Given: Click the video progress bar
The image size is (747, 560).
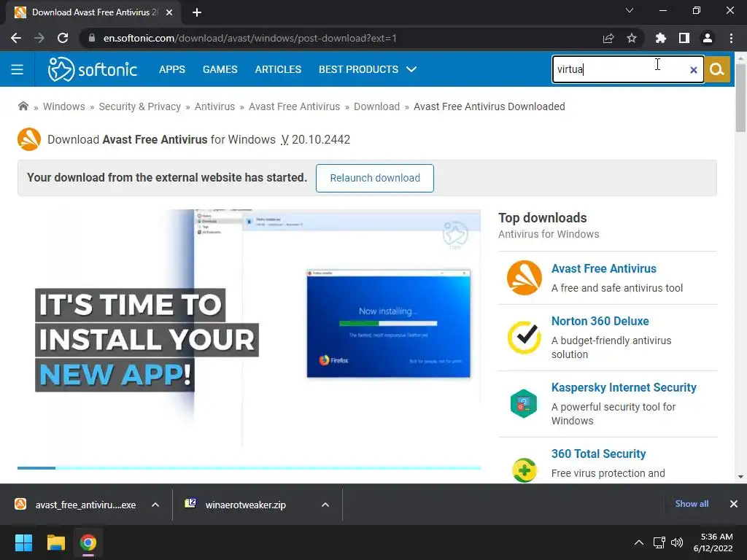Looking at the screenshot, I should [x=249, y=468].
